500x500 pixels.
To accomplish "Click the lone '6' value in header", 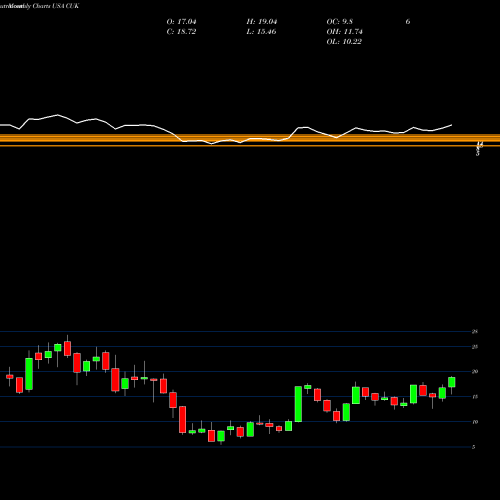I will pos(408,22).
